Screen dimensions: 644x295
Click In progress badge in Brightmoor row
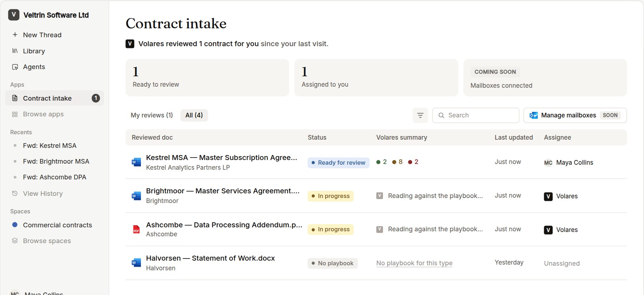pos(331,196)
